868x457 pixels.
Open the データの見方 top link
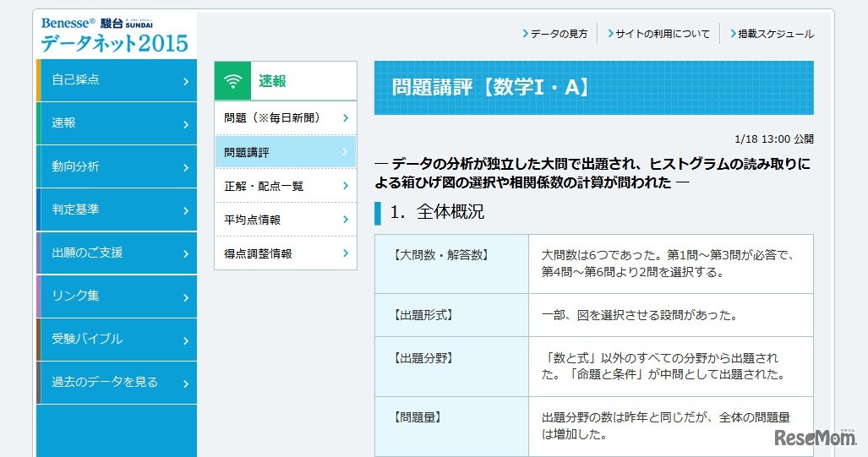pyautogui.click(x=559, y=34)
